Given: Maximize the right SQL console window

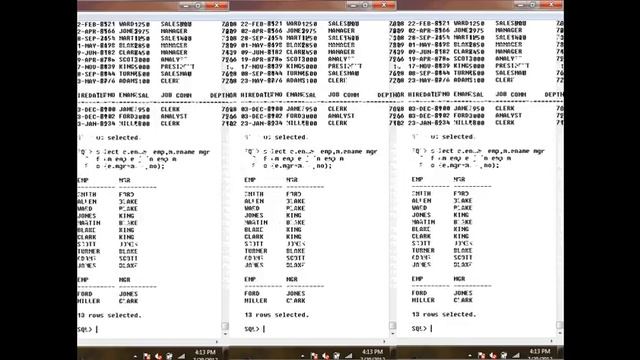Looking at the screenshot, I should click(533, 5).
